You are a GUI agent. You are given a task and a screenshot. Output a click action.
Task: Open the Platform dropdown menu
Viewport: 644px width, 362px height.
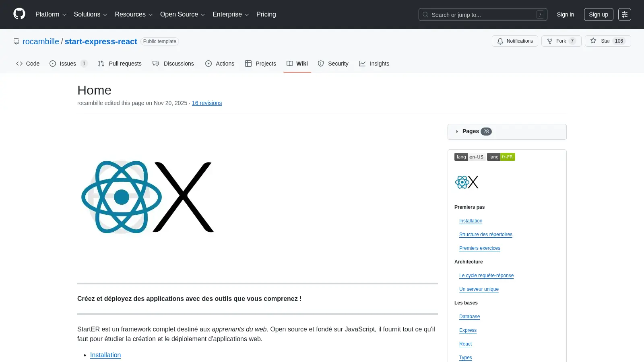51,14
